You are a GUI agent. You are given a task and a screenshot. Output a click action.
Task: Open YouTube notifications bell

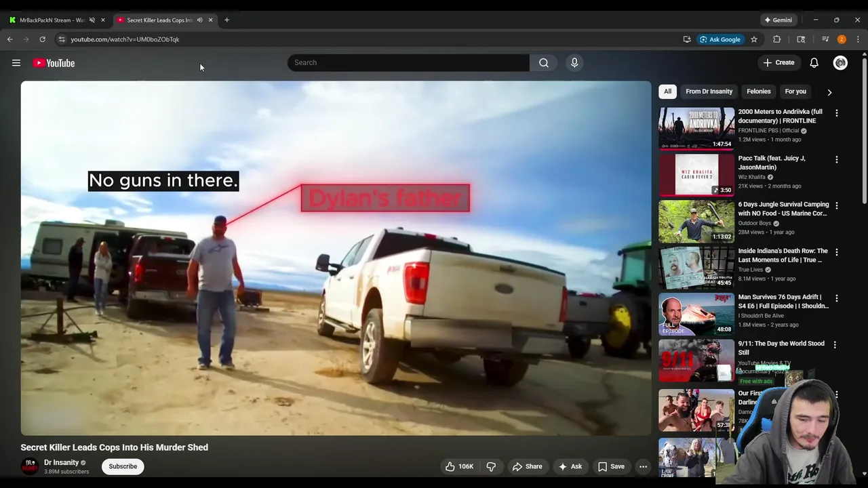pos(814,63)
